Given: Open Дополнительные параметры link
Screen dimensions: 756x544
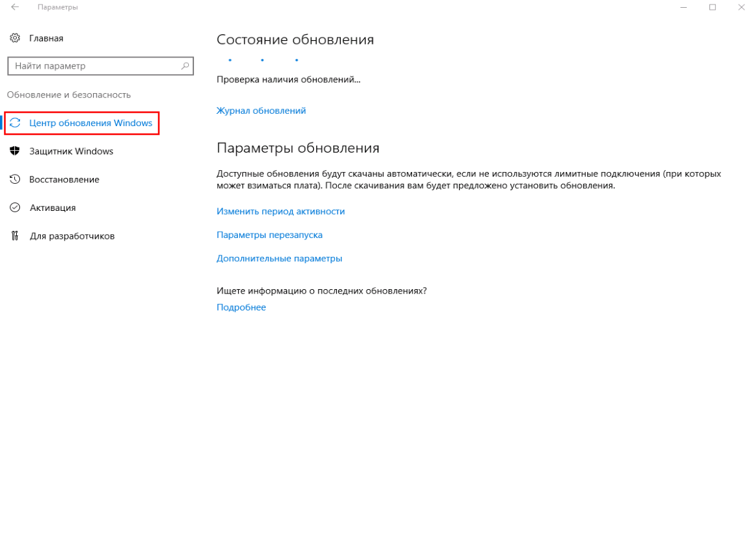Looking at the screenshot, I should pyautogui.click(x=279, y=259).
